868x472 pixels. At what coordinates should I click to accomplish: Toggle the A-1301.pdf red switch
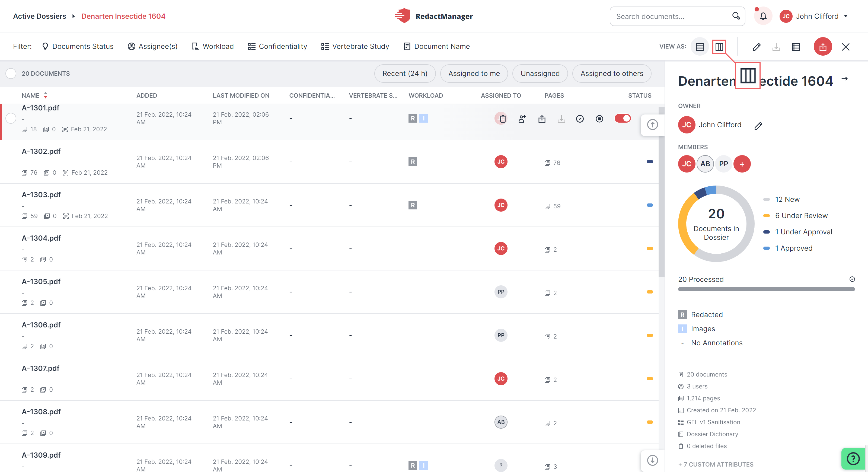622,118
